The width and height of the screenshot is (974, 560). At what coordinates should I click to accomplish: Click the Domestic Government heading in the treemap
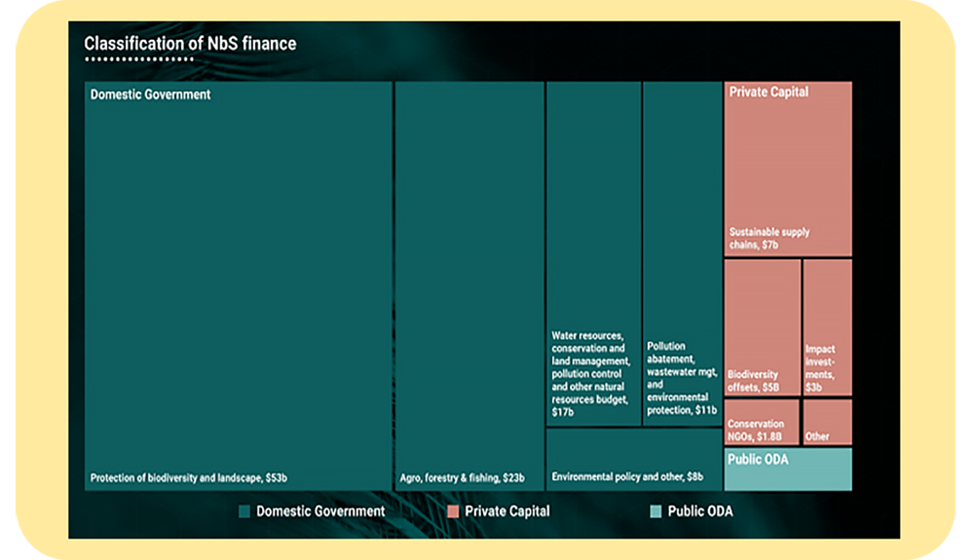click(150, 95)
